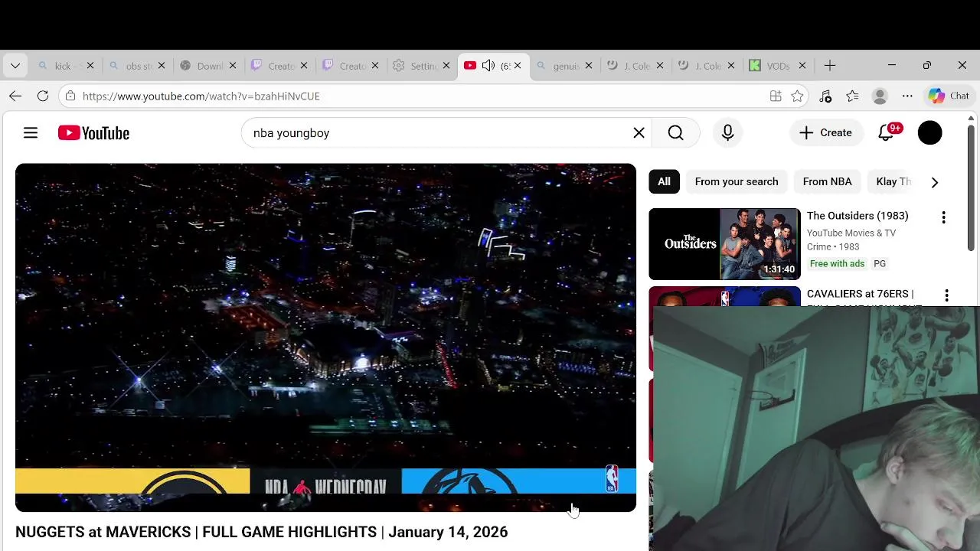980x551 pixels.
Task: Switch to the VODs tab
Action: [x=777, y=66]
